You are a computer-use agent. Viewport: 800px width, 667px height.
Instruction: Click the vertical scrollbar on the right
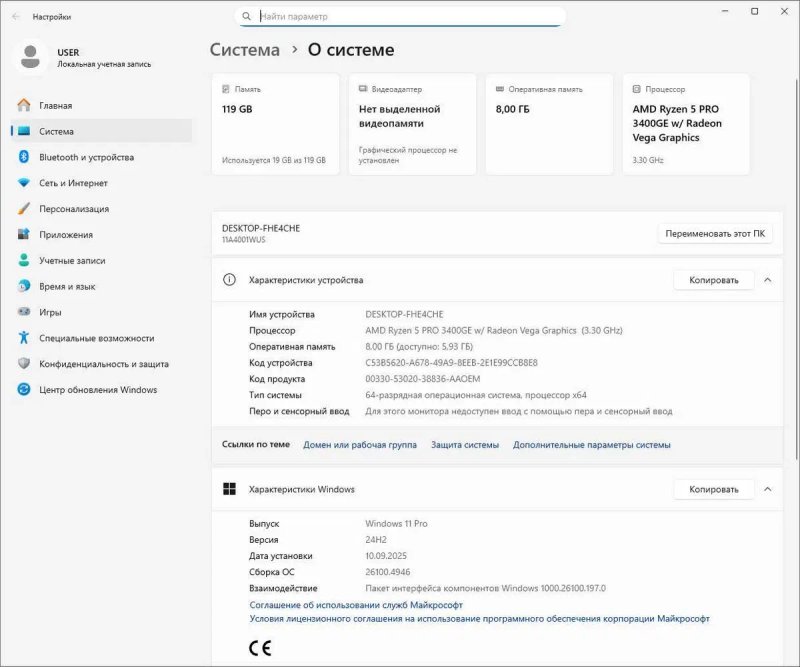(796, 268)
